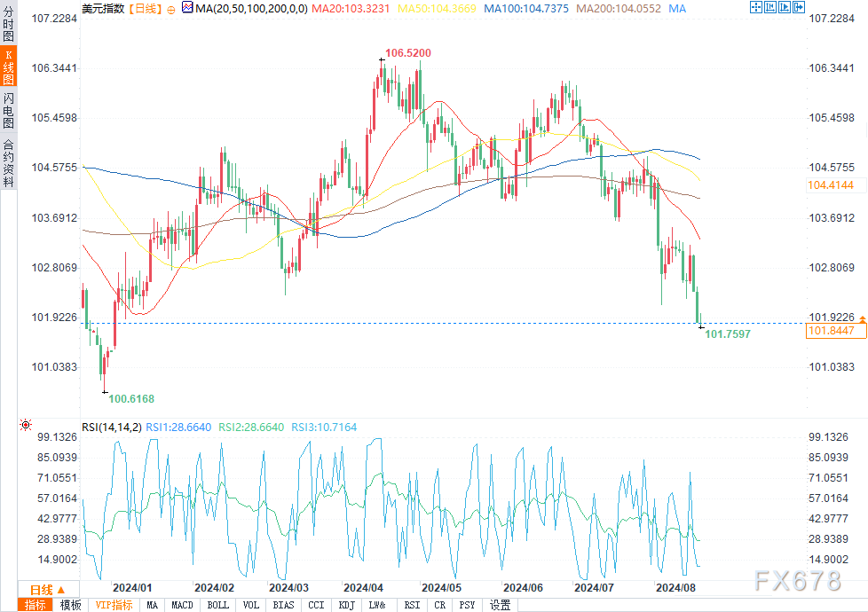Click the high price label 106.5200
This screenshot has height=612, width=868.
408,53
